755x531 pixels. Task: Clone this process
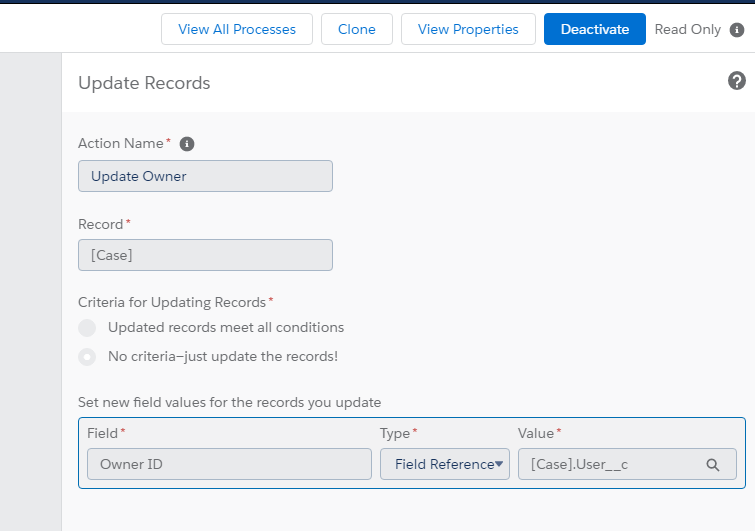pyautogui.click(x=357, y=29)
